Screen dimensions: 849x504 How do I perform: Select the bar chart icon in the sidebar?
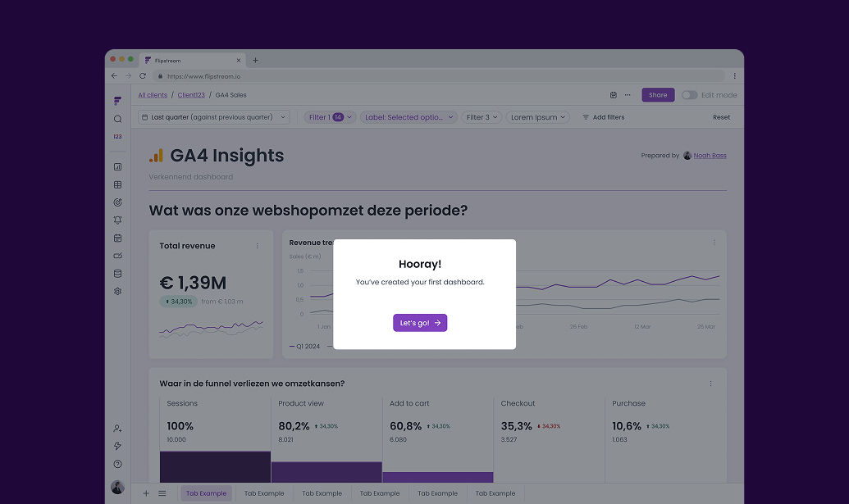pos(117,166)
